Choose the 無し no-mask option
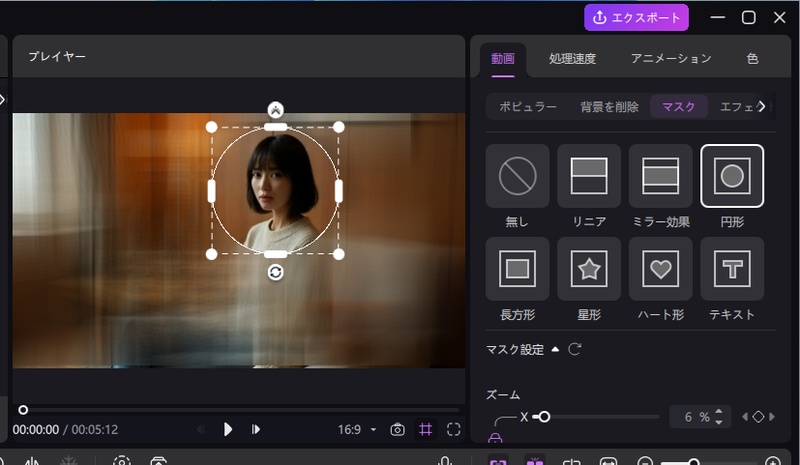Viewport: 800px width, 465px height. (x=517, y=176)
